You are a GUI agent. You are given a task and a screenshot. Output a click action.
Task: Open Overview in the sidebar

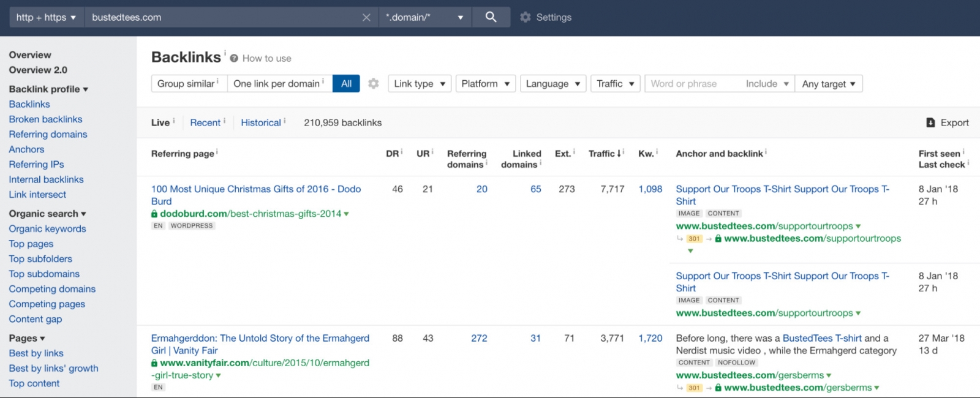click(30, 54)
